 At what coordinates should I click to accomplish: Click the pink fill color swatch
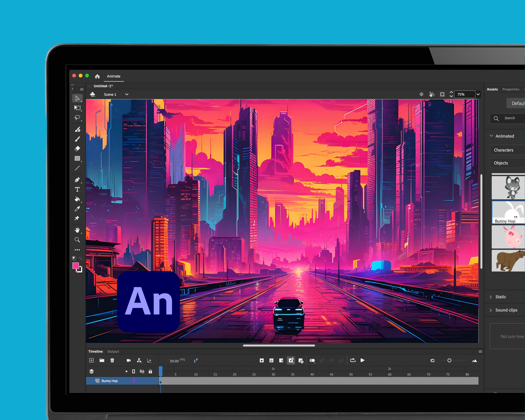pos(76,266)
